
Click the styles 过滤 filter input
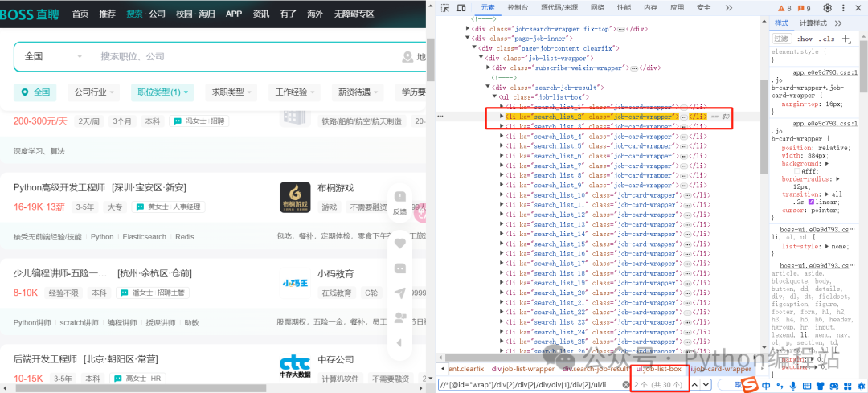click(782, 39)
